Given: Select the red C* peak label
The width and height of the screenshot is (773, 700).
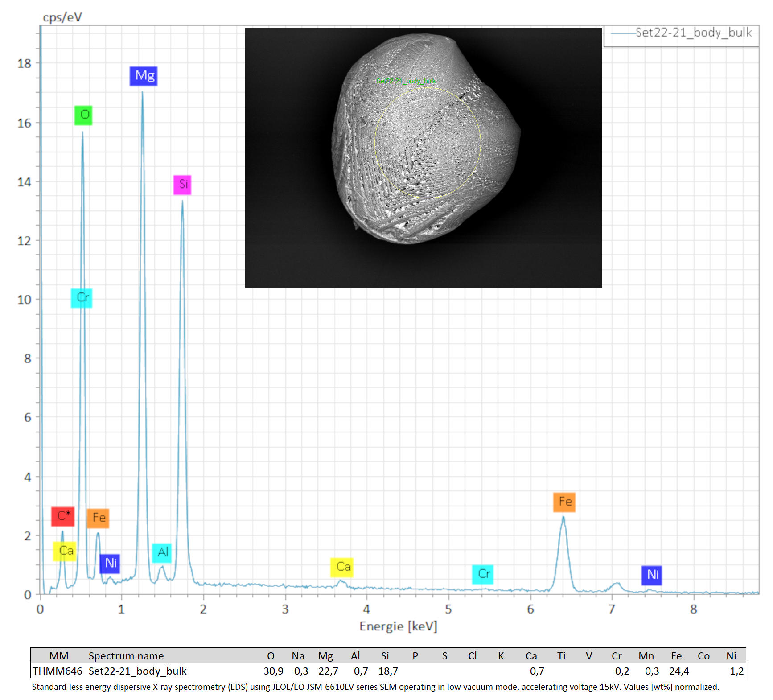Looking at the screenshot, I should (x=63, y=516).
